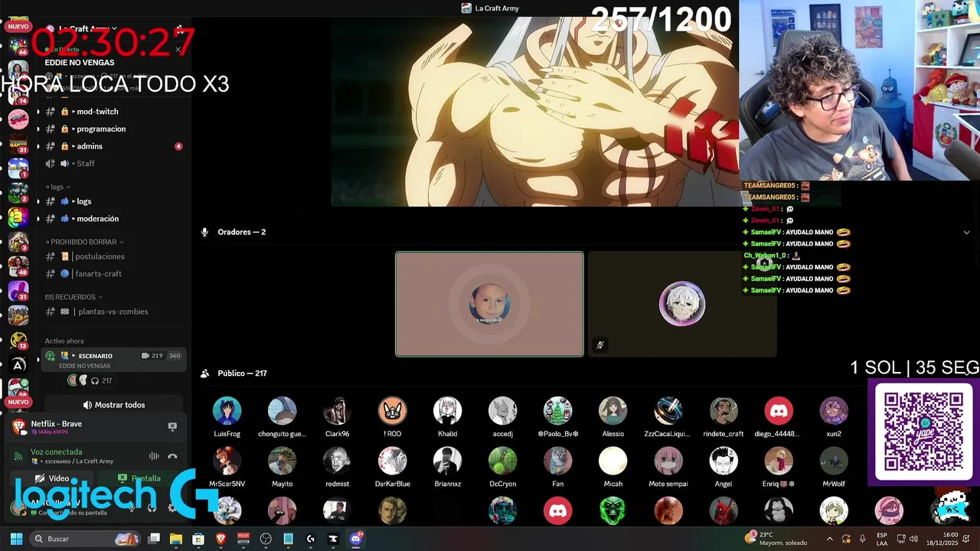
Task: Click LuisFrog's avatar in audience
Action: [227, 411]
